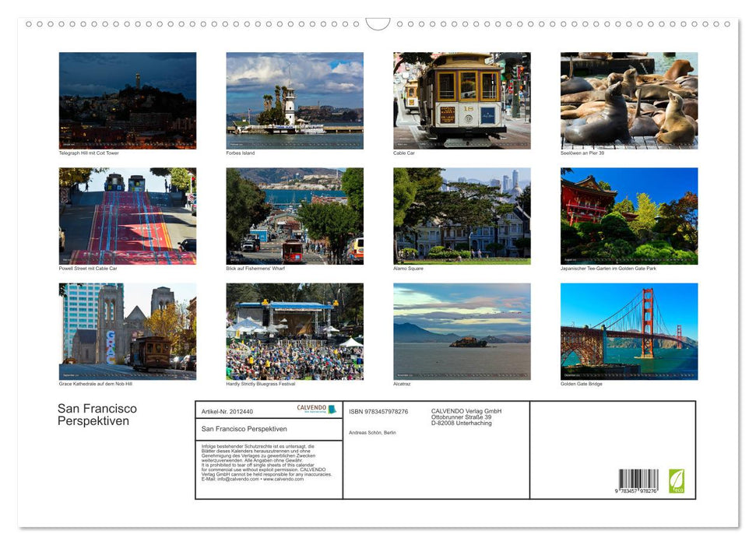Open the info@calvendo.com email link
Screen dimensions: 756x545
tap(237, 480)
